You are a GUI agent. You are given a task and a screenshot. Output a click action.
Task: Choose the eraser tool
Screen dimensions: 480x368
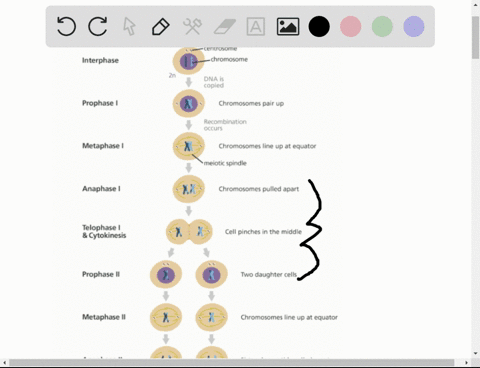pyautogui.click(x=224, y=27)
